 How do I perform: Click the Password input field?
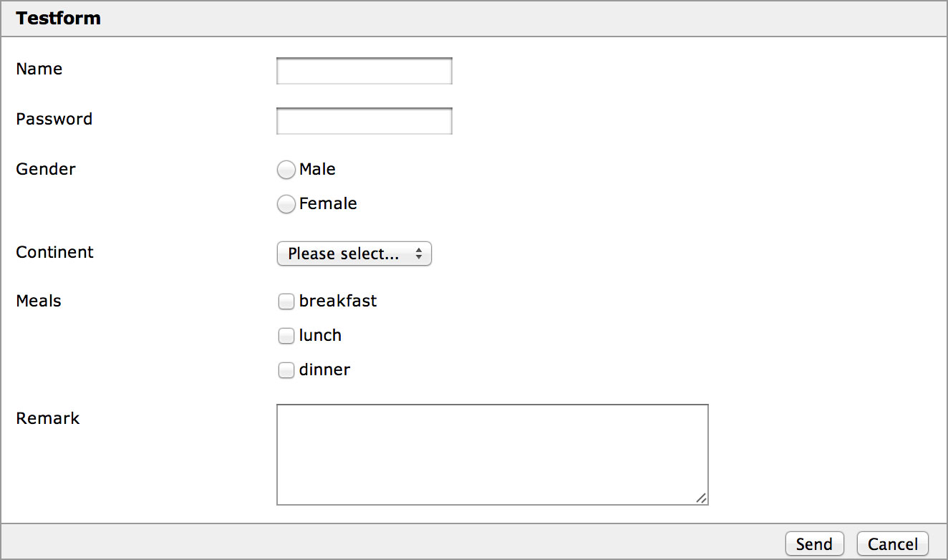click(x=364, y=120)
